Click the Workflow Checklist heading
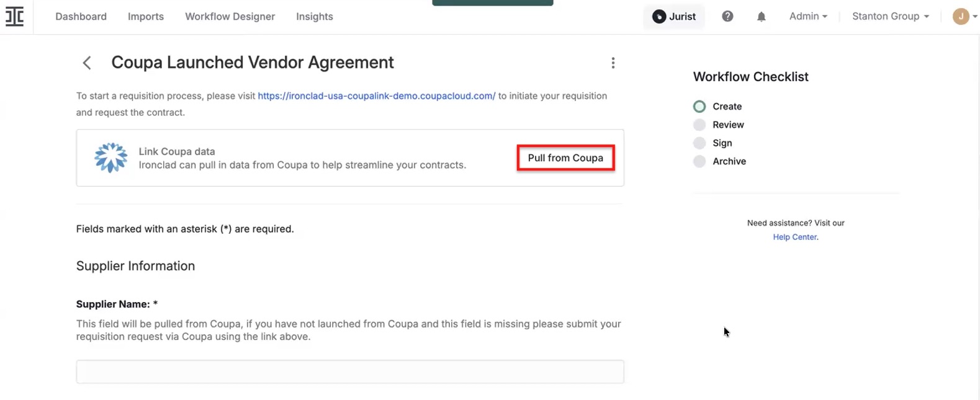This screenshot has height=400, width=980. point(750,77)
